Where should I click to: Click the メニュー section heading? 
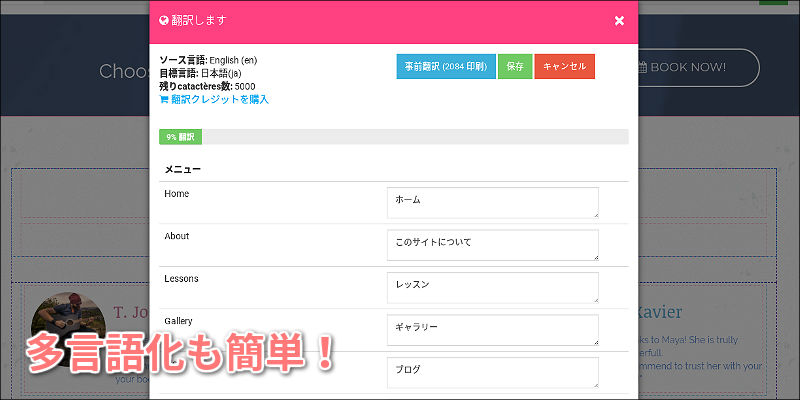182,169
